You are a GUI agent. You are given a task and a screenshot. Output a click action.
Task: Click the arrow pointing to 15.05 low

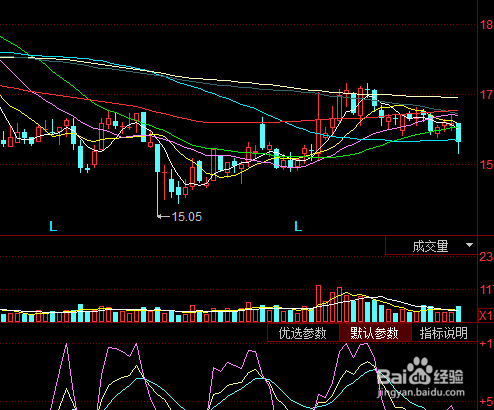(163, 216)
